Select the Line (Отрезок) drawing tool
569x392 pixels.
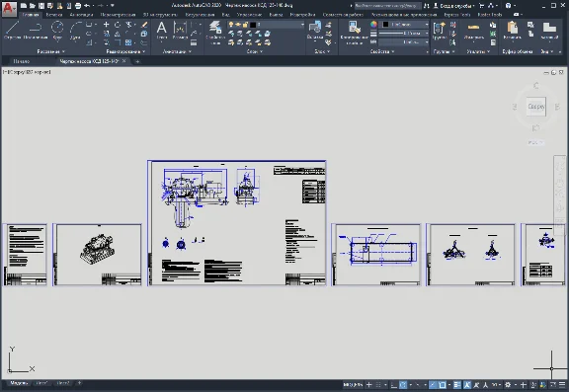[12, 30]
